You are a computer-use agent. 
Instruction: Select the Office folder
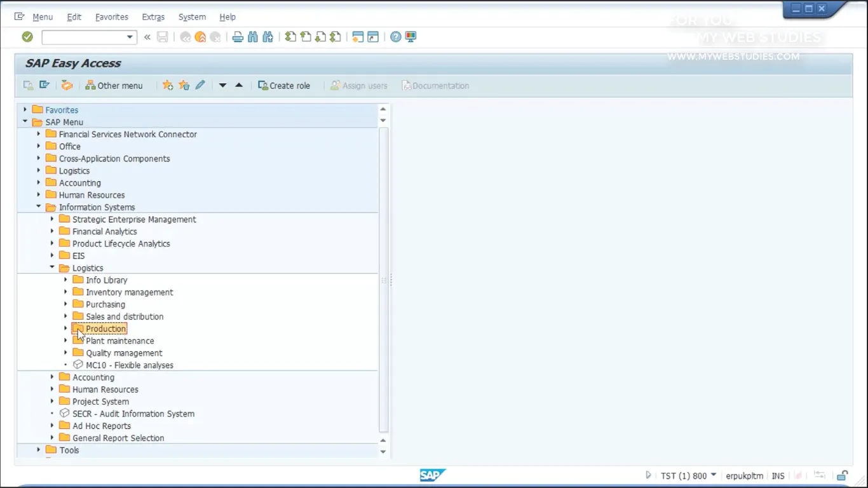click(70, 146)
